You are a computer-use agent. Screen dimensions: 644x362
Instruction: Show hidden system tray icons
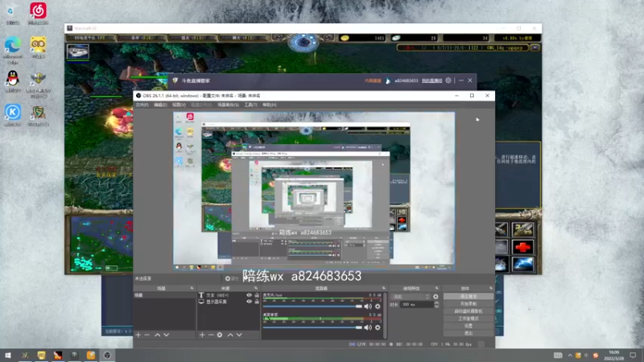570,356
